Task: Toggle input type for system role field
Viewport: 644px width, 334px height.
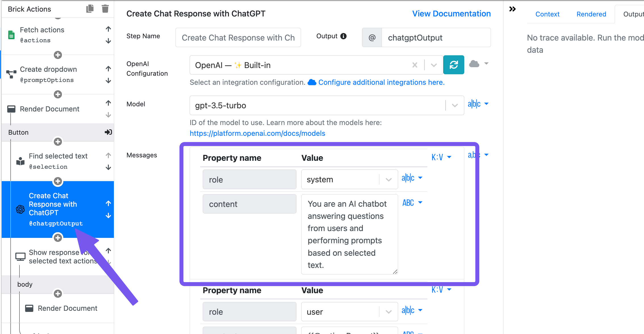Action: (412, 178)
